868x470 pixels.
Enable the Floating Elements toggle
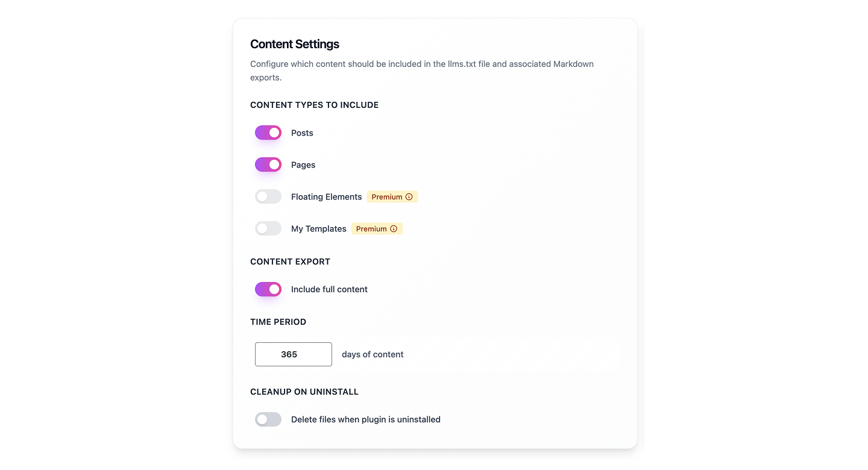click(268, 196)
